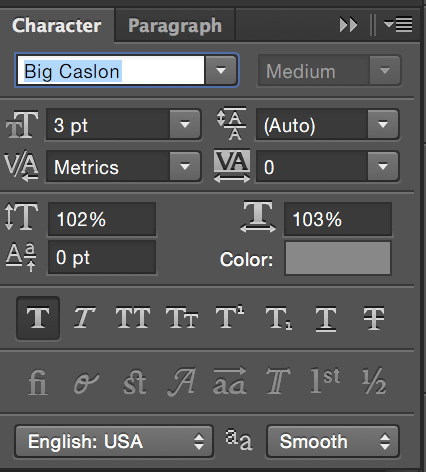Image resolution: width=426 pixels, height=472 pixels.
Task: Click the vertical scale 102% field
Action: coord(102,219)
